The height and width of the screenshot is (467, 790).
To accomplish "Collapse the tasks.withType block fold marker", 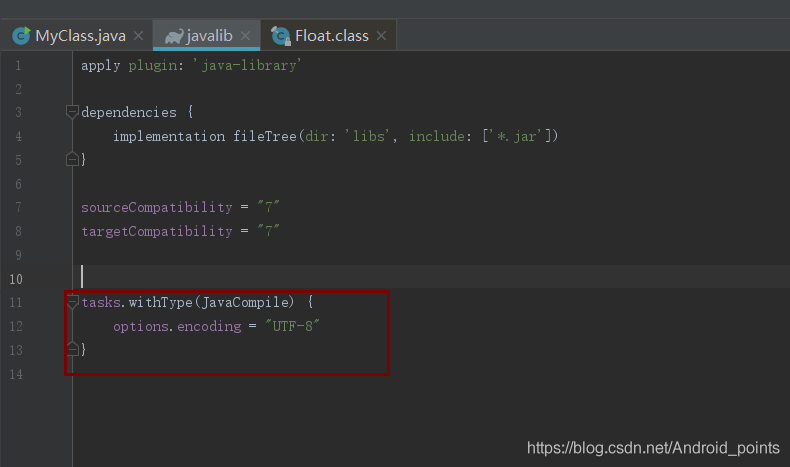I will (72, 301).
